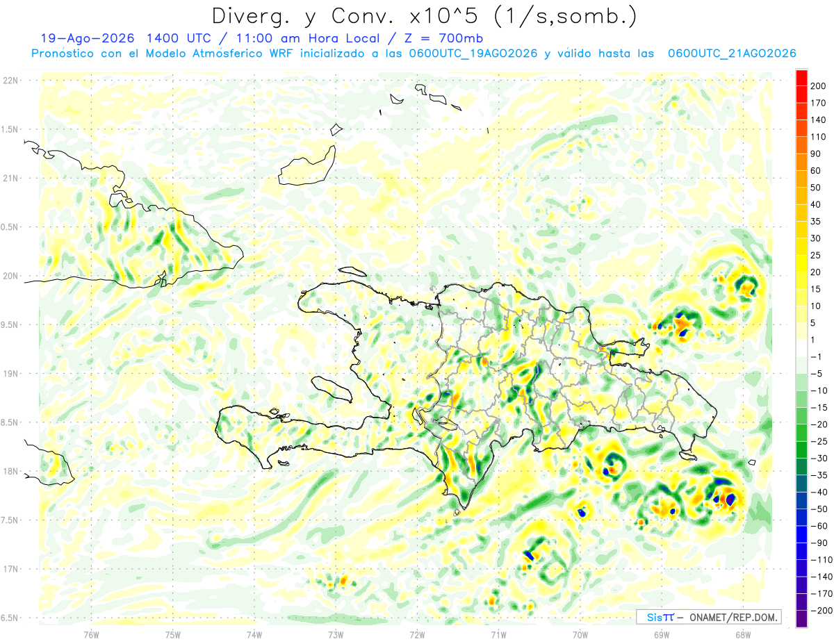Click the colorbar value '-25'

point(819,441)
